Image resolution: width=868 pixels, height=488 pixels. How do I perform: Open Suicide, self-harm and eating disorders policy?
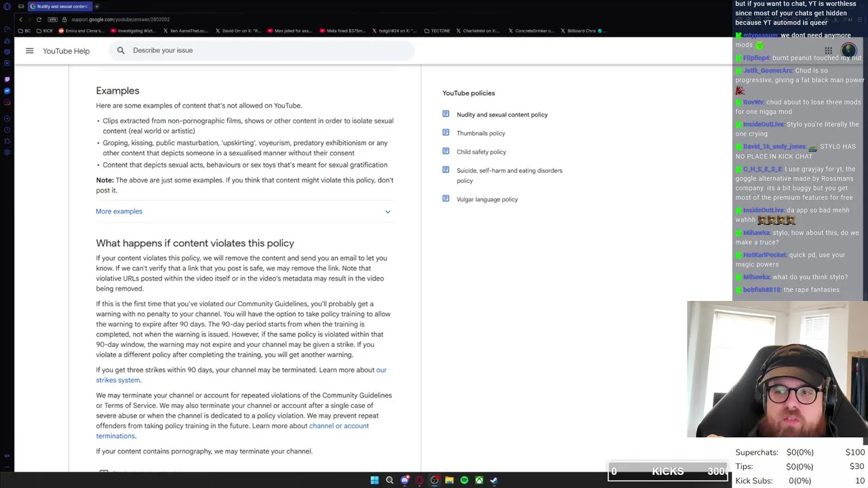tap(509, 176)
